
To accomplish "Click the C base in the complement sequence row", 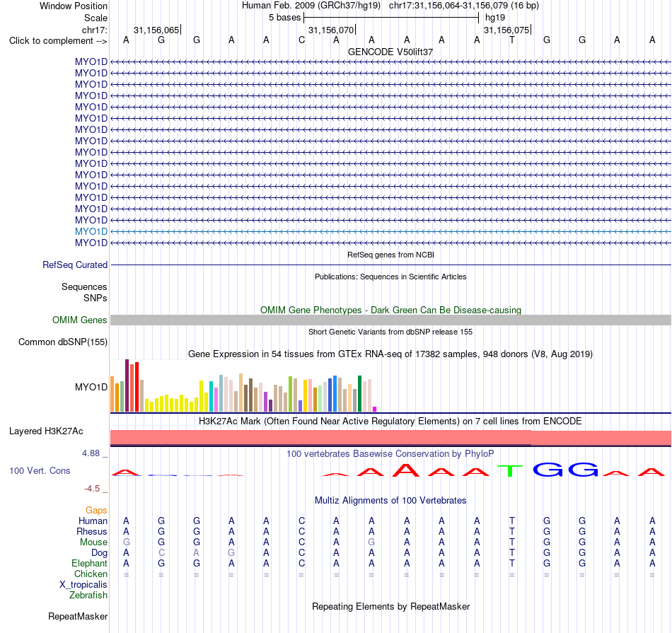I will pos(302,40).
